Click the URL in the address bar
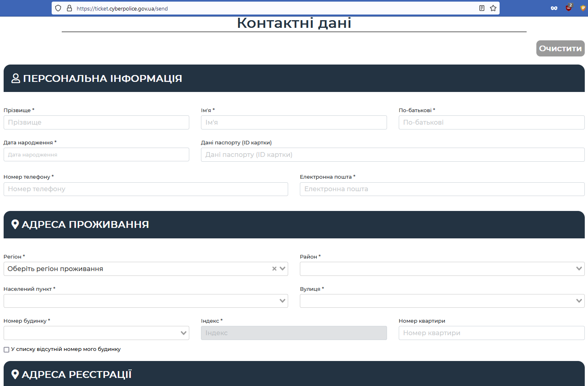588x386 pixels. point(122,8)
